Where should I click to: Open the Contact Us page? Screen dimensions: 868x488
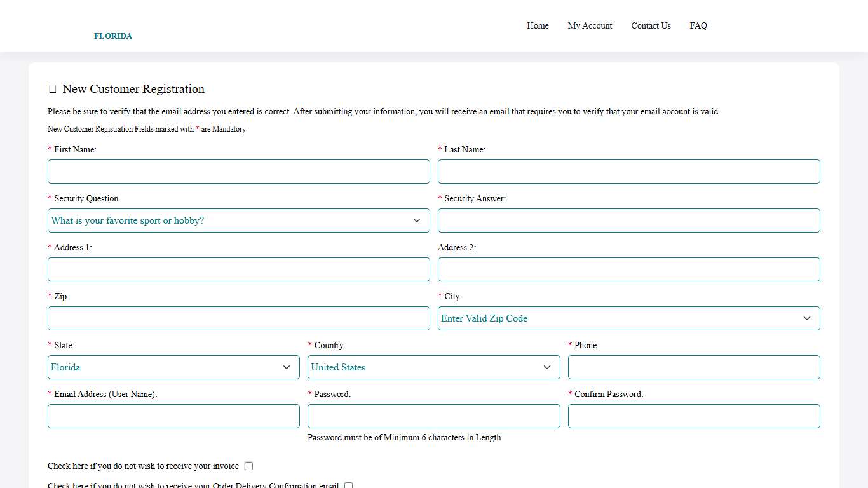click(x=651, y=25)
